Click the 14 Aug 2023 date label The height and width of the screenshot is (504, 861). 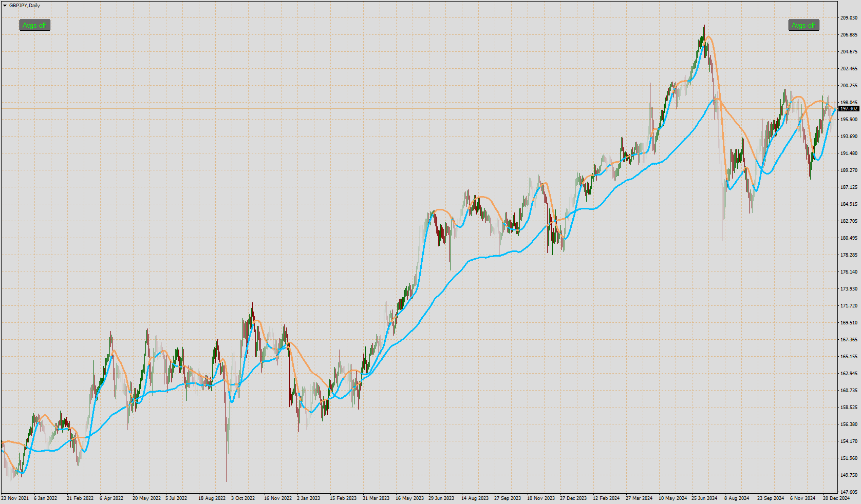pyautogui.click(x=475, y=498)
